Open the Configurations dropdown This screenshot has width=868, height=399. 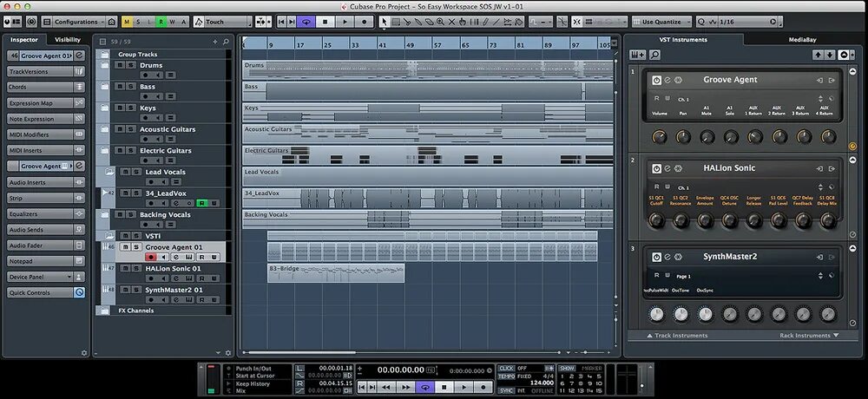pyautogui.click(x=79, y=23)
